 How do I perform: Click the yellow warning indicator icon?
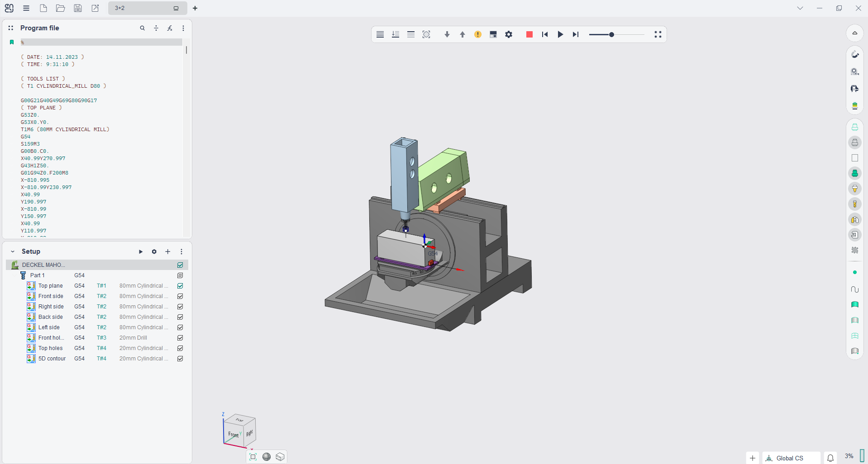(x=478, y=34)
